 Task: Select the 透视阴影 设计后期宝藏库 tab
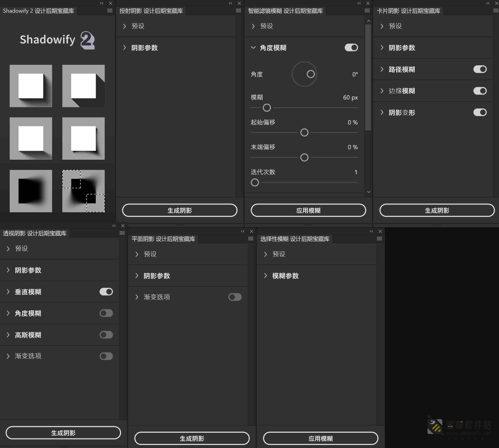pos(35,233)
